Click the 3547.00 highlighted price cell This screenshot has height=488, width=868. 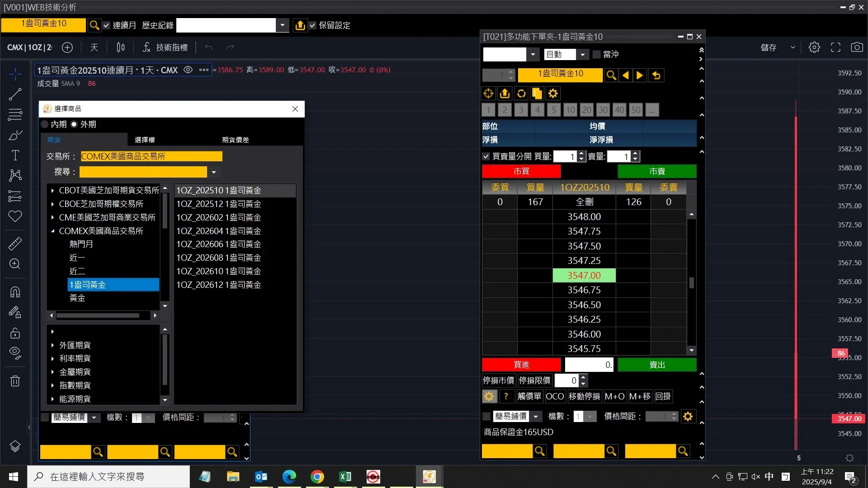(x=584, y=275)
